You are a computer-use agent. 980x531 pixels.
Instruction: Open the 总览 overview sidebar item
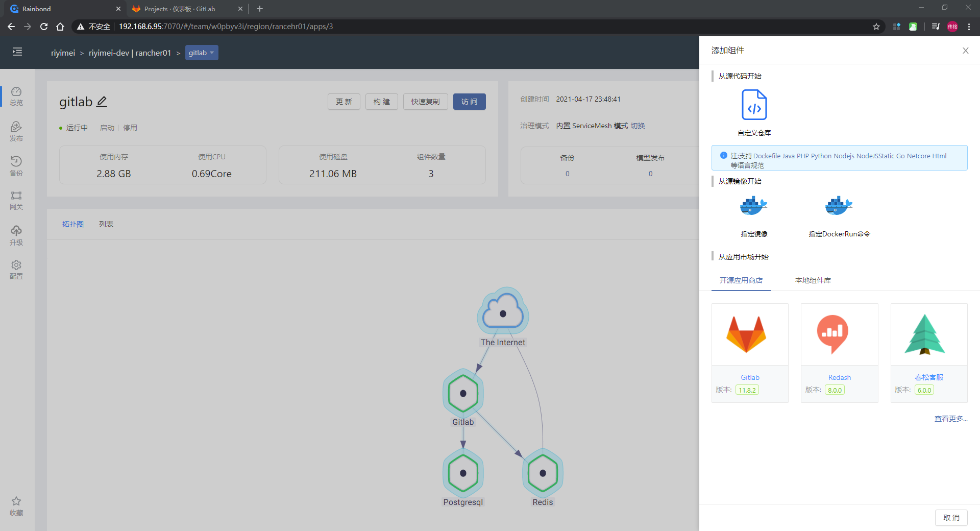click(16, 96)
